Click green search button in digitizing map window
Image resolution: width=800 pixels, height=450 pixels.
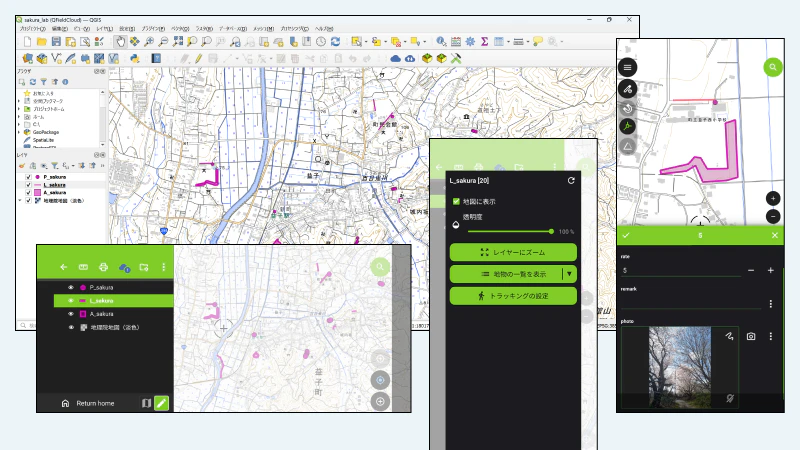773,67
